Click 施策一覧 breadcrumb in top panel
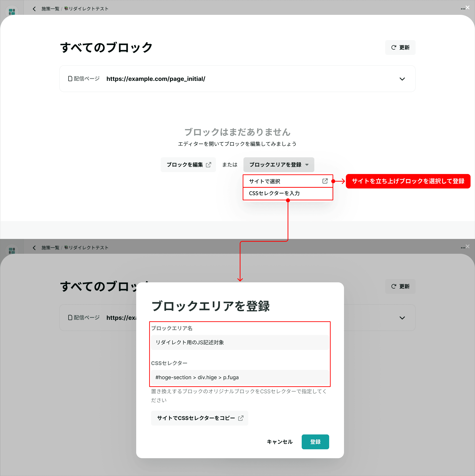475x476 pixels. 50,9
